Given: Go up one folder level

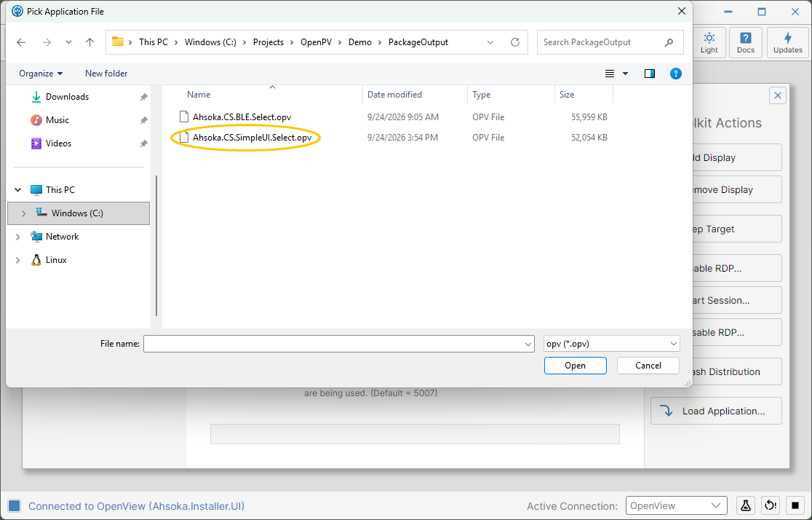Looking at the screenshot, I should coord(89,42).
